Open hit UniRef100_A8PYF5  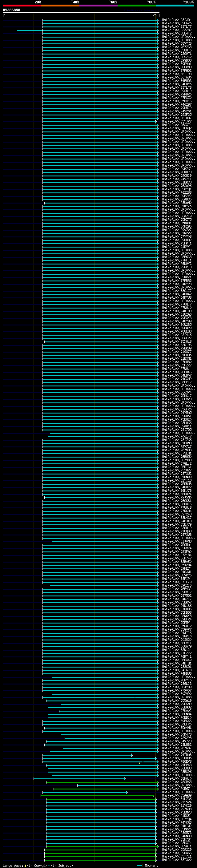tap(176, 680)
